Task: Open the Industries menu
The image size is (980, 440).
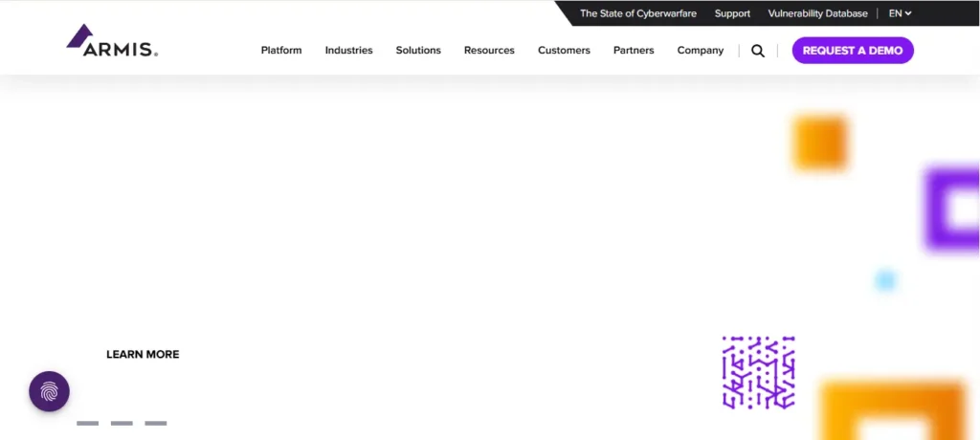Action: (x=348, y=51)
